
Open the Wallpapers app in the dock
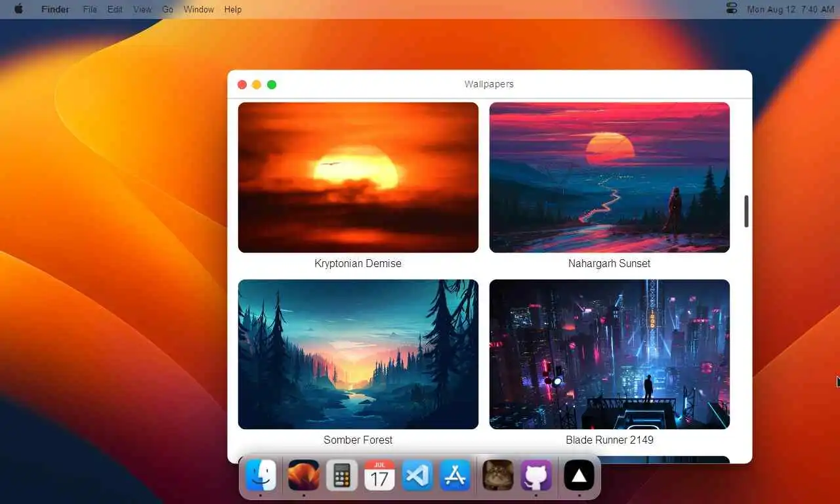tap(303, 475)
